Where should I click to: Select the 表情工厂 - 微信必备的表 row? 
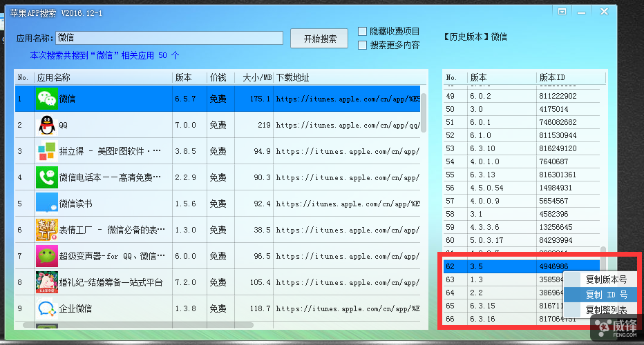click(x=218, y=230)
